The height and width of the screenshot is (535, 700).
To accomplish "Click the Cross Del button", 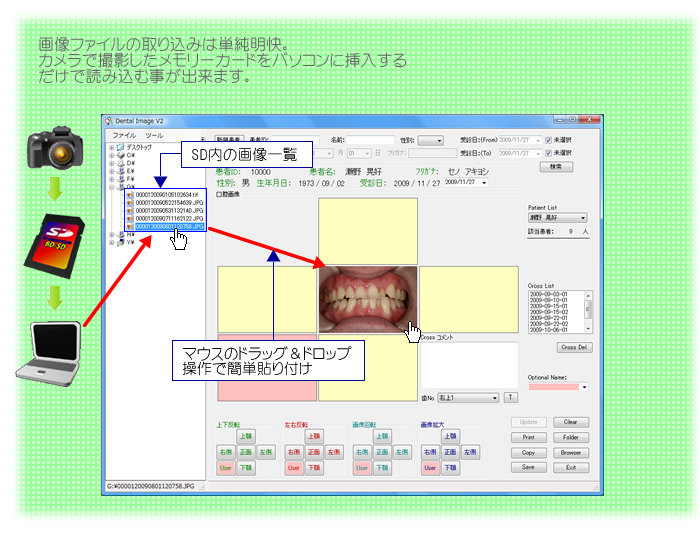I will pos(575,347).
